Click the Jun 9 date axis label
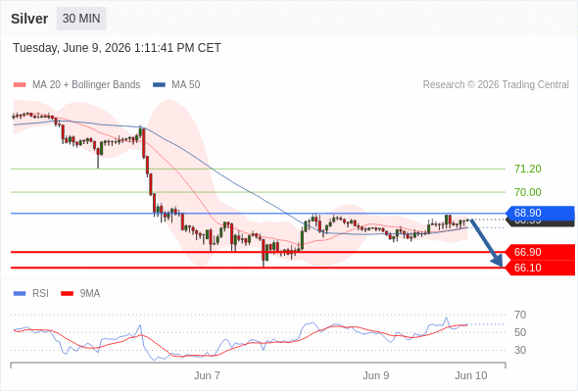 375,375
